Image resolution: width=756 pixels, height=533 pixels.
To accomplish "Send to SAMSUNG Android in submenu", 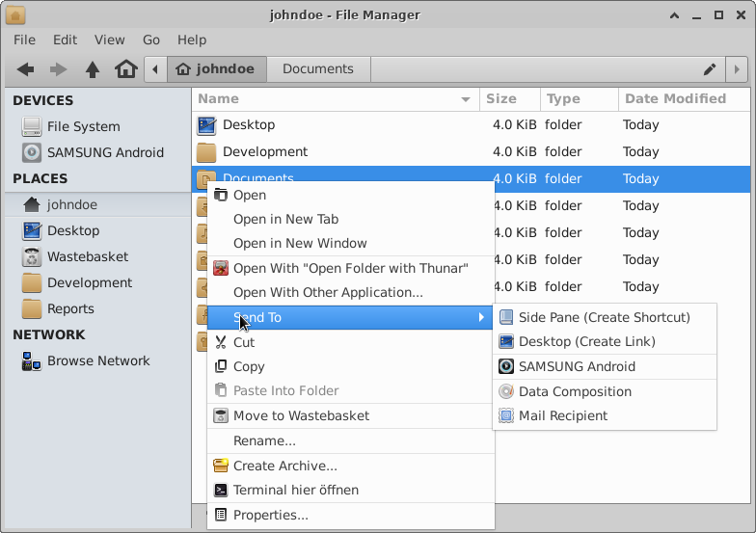I will [x=605, y=366].
